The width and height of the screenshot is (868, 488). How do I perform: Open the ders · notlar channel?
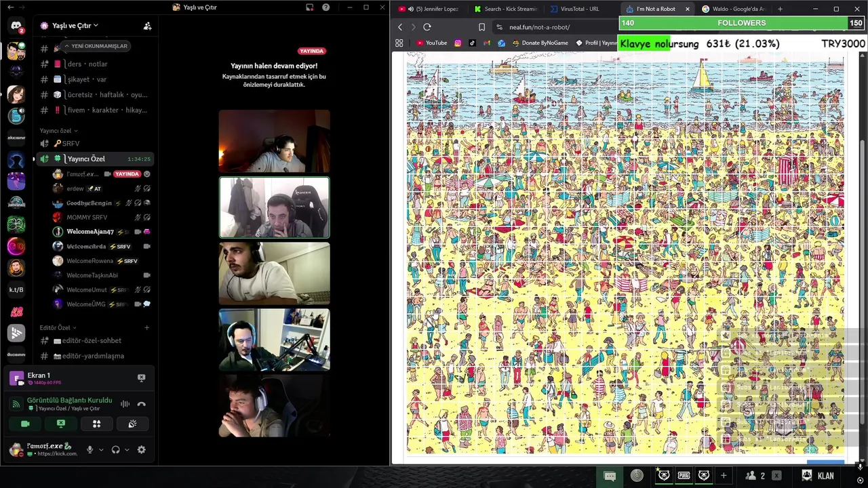click(95, 64)
